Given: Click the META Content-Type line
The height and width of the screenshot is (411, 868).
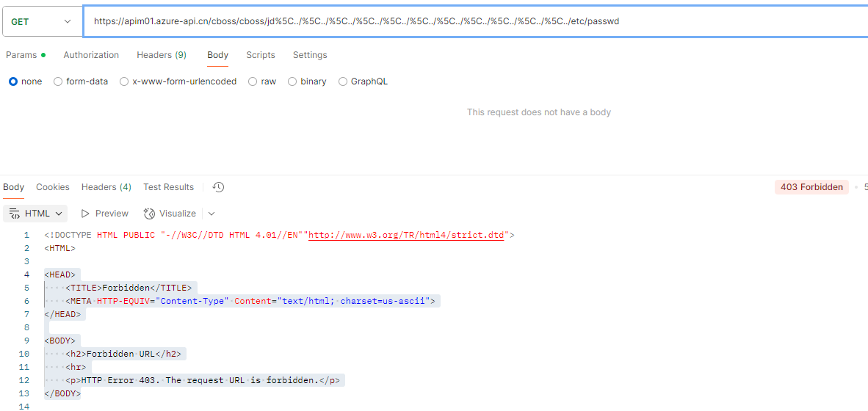Looking at the screenshot, I should click(x=250, y=301).
